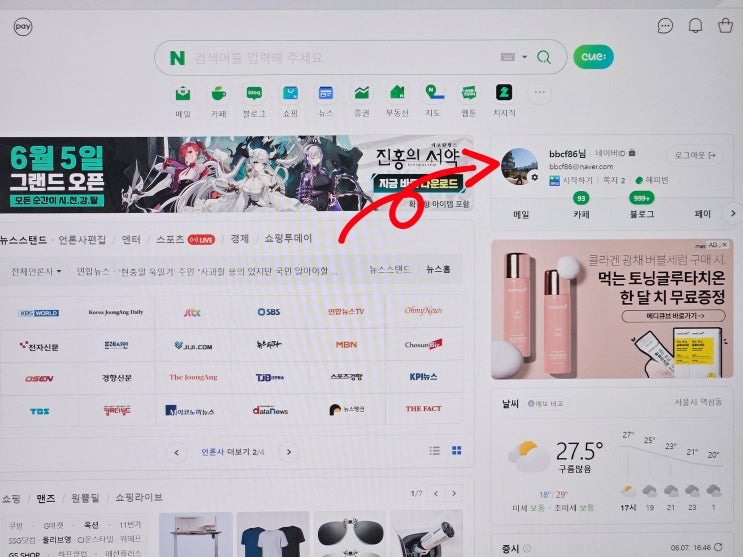Switch to the 엔터 tab
This screenshot has width=743, height=557.
[131, 239]
